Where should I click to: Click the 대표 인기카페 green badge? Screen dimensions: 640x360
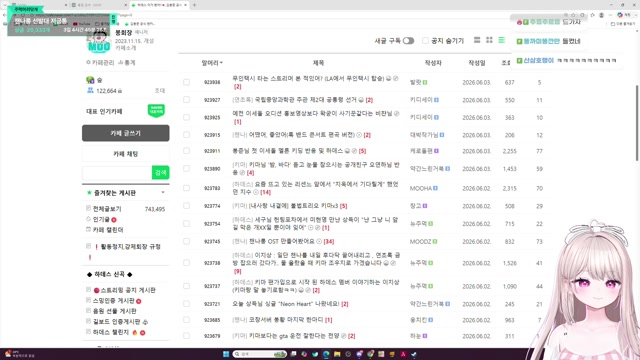coord(156,111)
